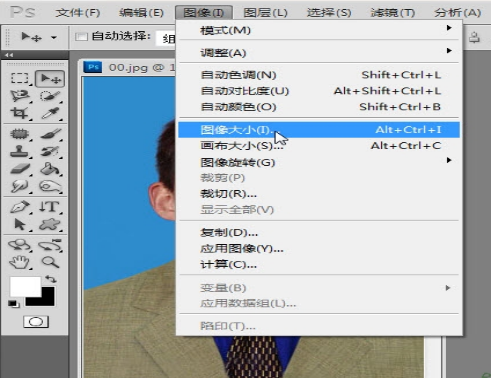Select the Eraser tool

coord(20,169)
